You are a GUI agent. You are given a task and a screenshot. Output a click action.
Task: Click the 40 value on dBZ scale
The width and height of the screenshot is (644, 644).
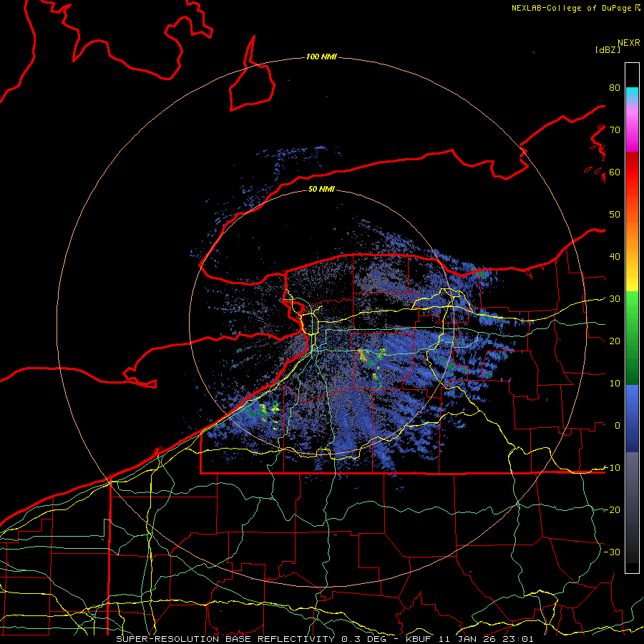click(x=615, y=257)
